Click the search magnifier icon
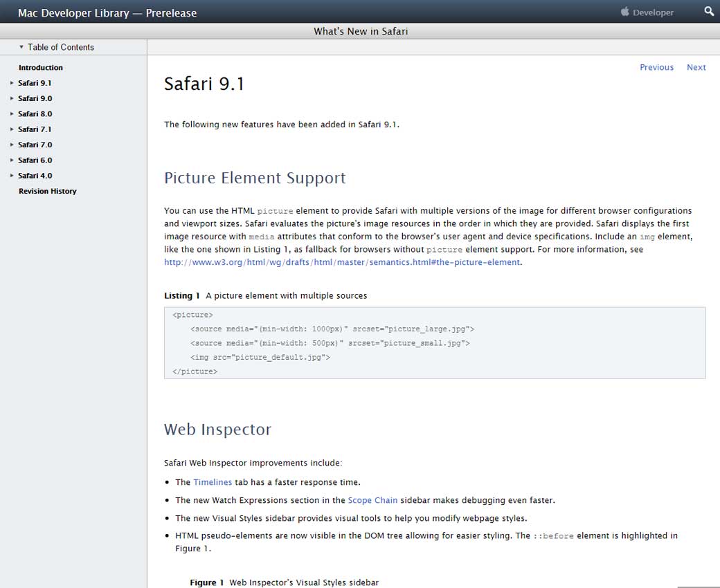The width and height of the screenshot is (720, 588). tap(708, 12)
